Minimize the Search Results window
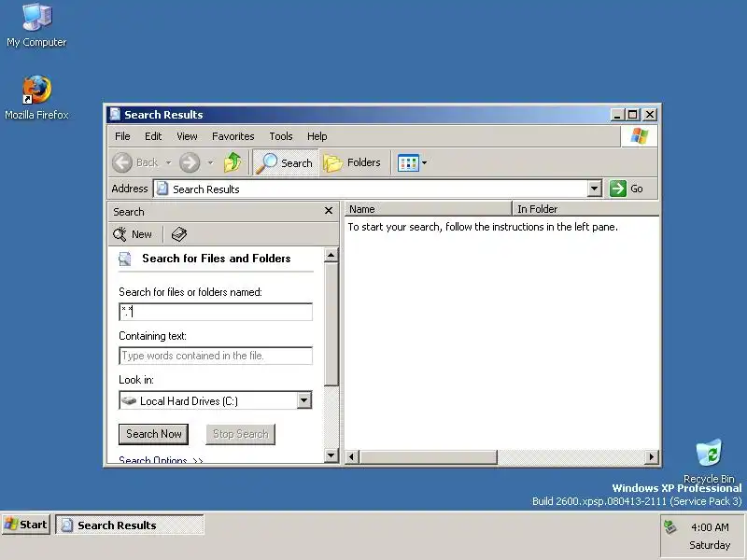The height and width of the screenshot is (560, 747). (617, 115)
